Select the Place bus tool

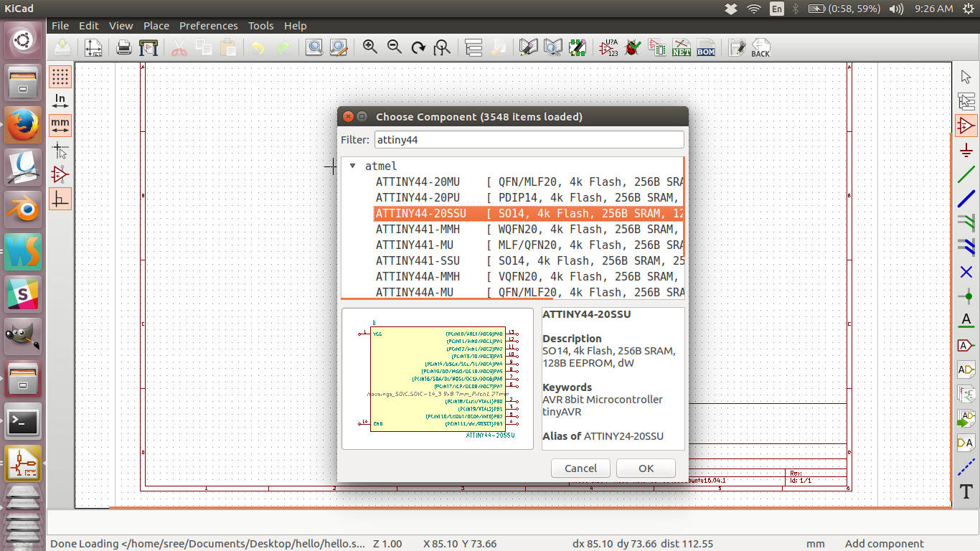pos(966,199)
